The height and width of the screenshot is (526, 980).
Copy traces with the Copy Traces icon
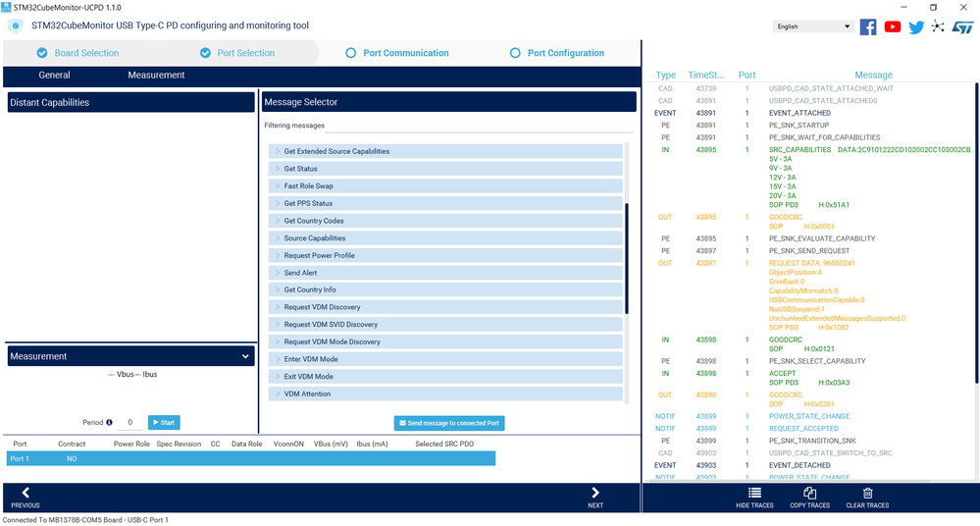810,493
